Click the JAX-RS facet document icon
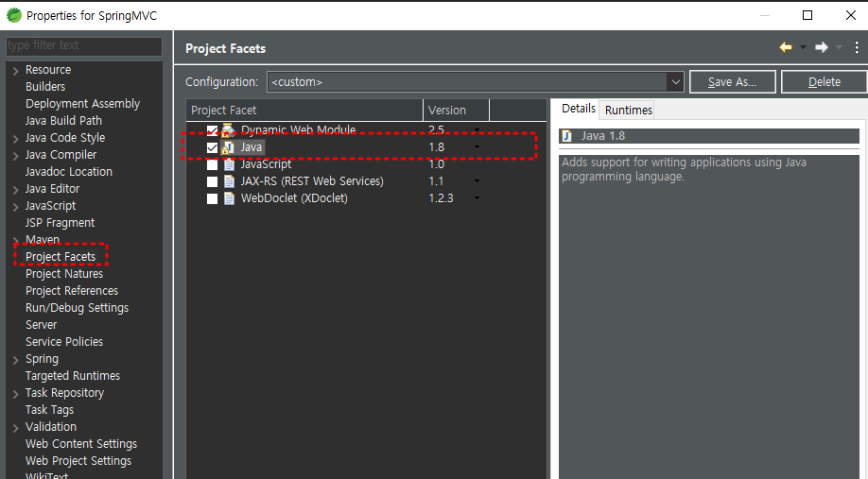Viewport: 868px width, 479px height. (229, 181)
